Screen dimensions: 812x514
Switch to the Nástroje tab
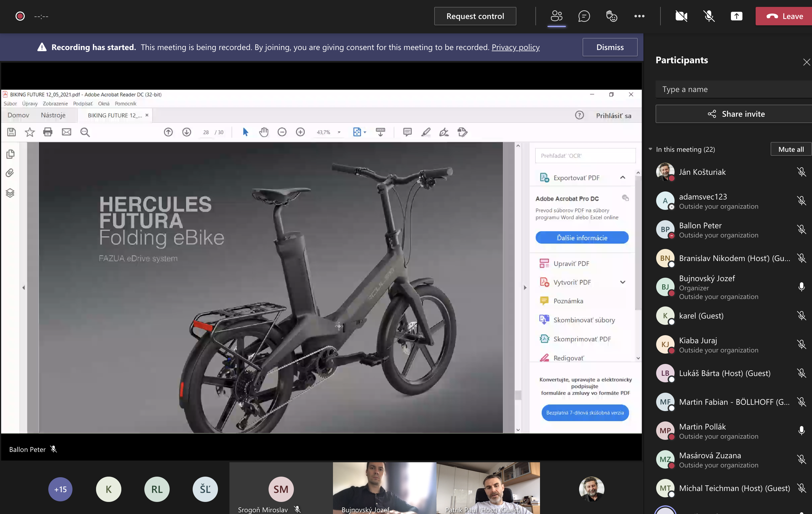[x=53, y=115]
